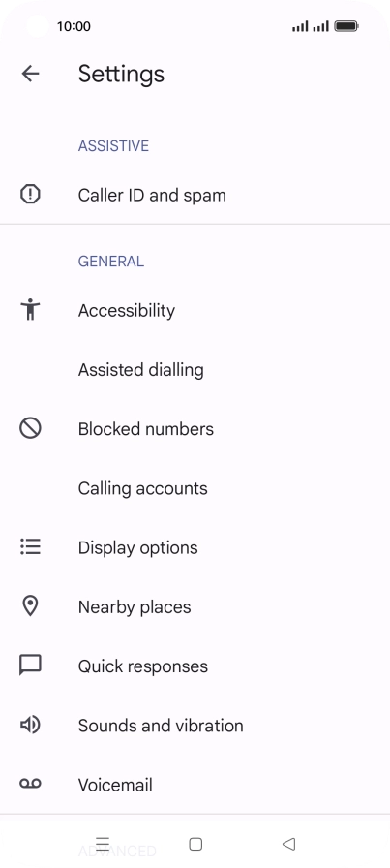Open Caller ID and spam settings
Screen dimensions: 390x868
pos(195,195)
